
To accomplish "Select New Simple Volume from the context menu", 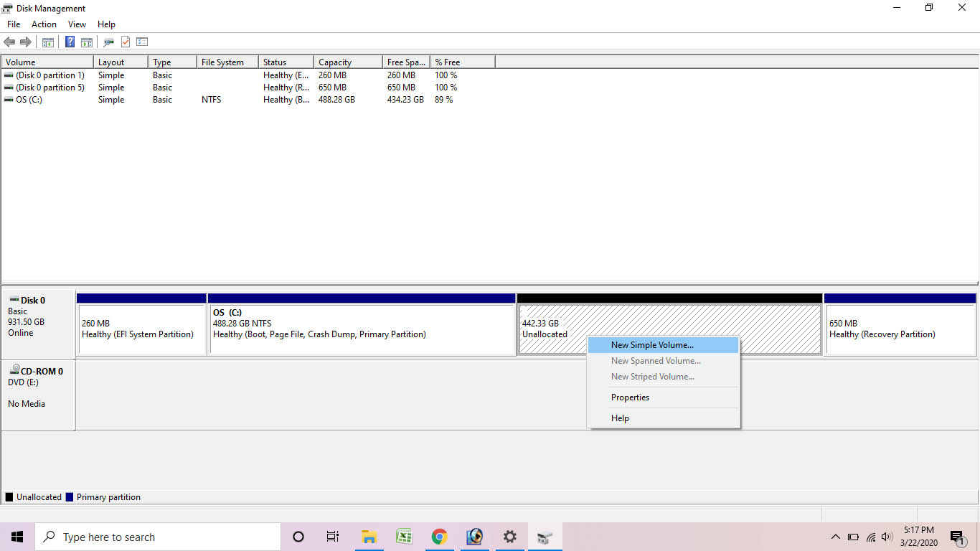I will pyautogui.click(x=651, y=344).
